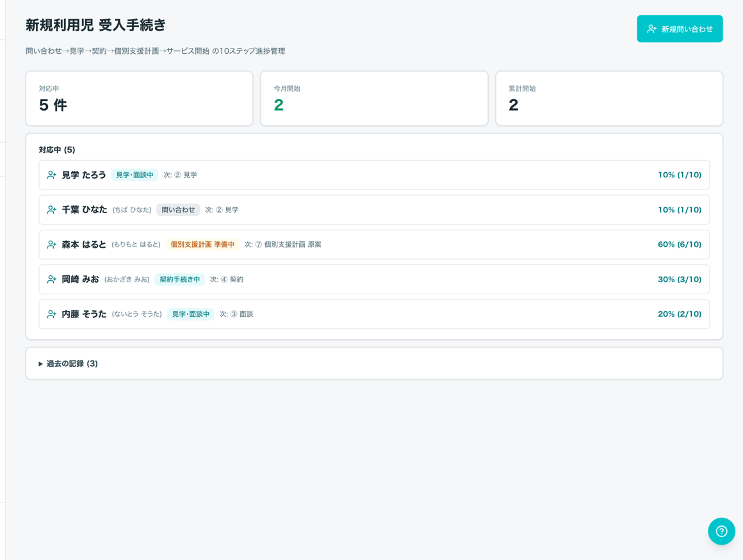The image size is (743, 560).
Task: Open the 岡崎 みお record
Action: (x=374, y=279)
